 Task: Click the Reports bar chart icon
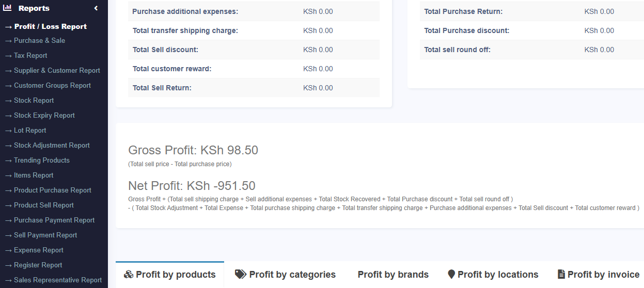point(7,8)
